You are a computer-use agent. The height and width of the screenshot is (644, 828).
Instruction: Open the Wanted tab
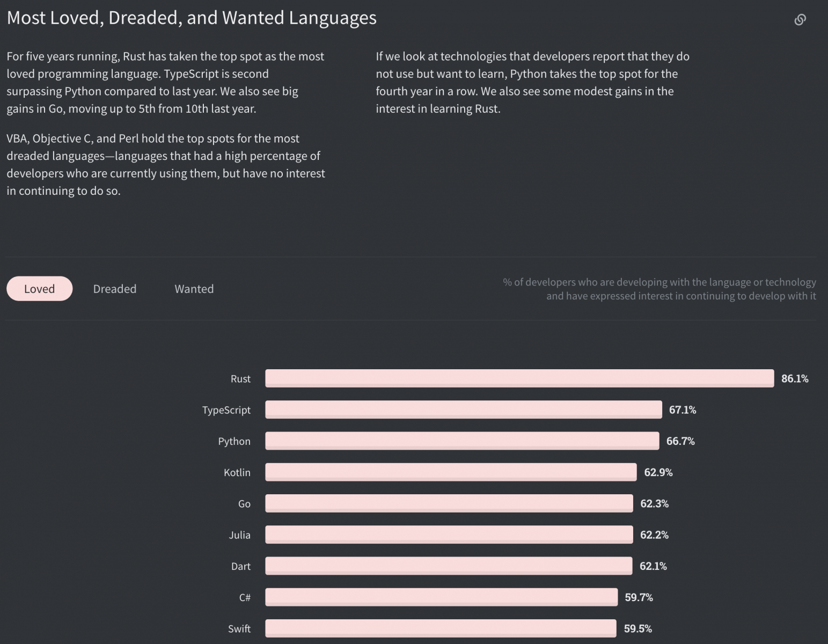pos(194,289)
